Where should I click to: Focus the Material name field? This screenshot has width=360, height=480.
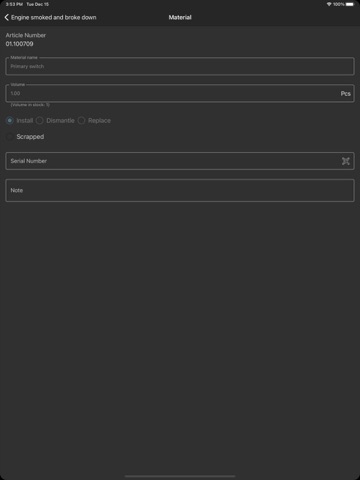[180, 66]
